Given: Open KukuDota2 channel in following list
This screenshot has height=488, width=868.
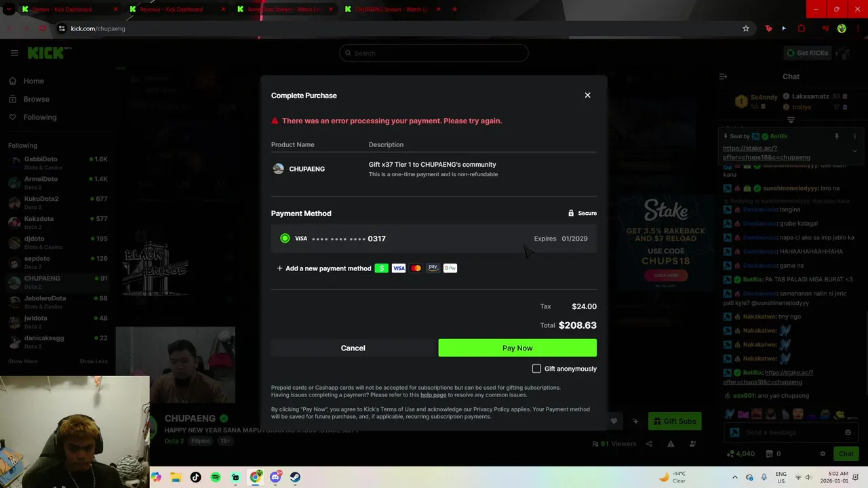Looking at the screenshot, I should (x=58, y=202).
